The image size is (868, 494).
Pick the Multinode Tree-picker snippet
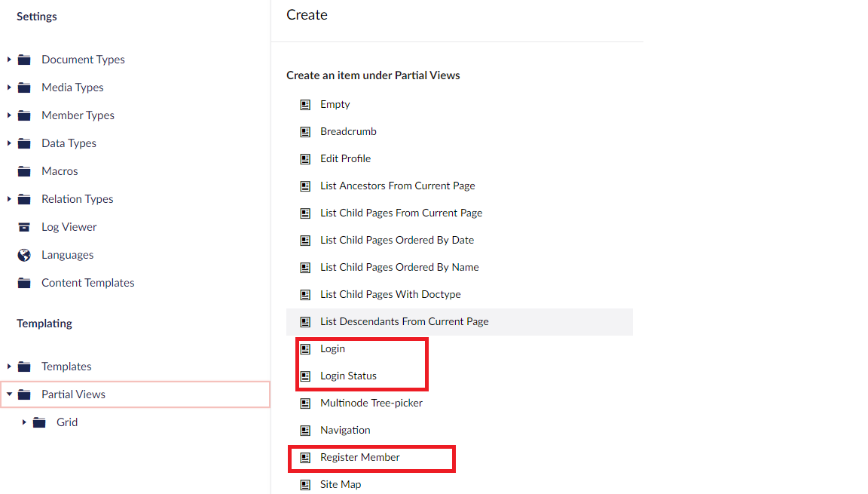pyautogui.click(x=371, y=403)
